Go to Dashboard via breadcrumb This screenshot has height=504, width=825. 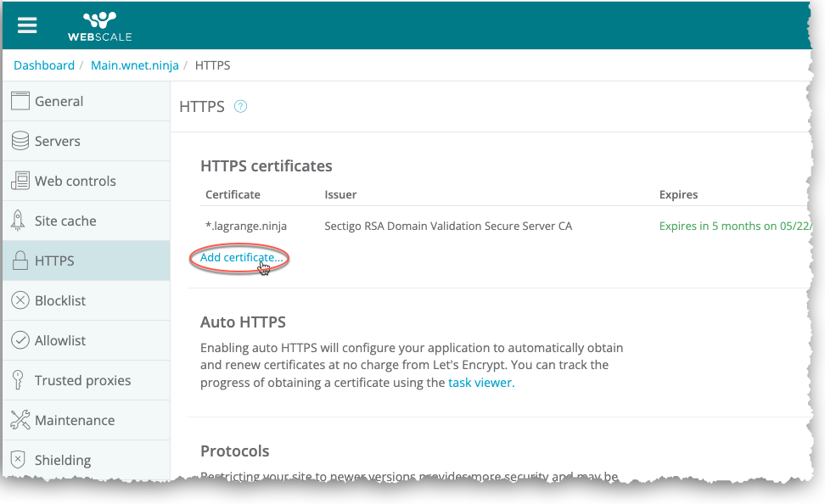44,65
